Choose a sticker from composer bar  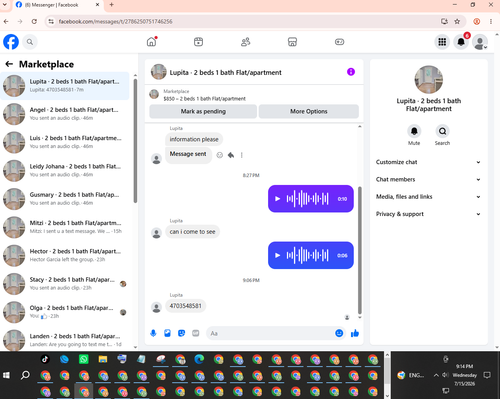181,333
